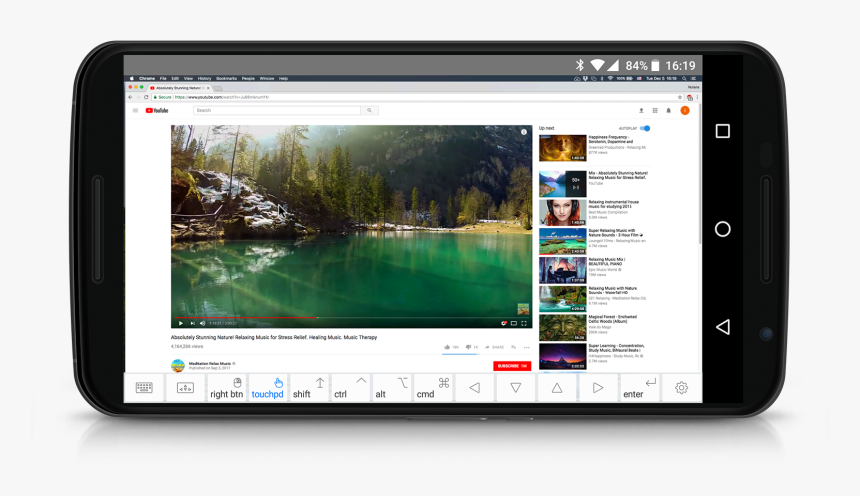Viewport: 860px width, 496px height.
Task: Open the on-screen keyboard icon
Action: click(x=144, y=388)
